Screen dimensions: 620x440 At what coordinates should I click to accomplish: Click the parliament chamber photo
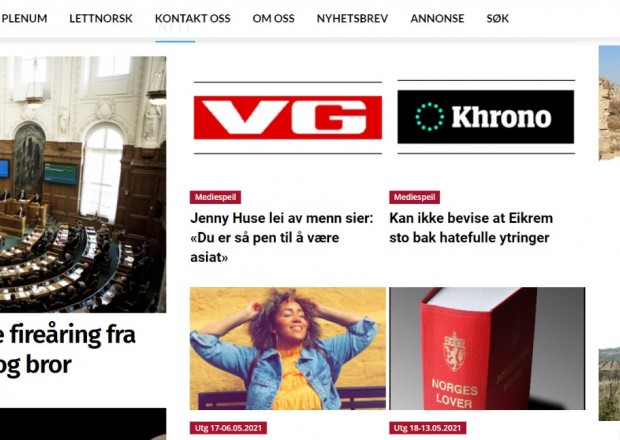[x=83, y=184]
